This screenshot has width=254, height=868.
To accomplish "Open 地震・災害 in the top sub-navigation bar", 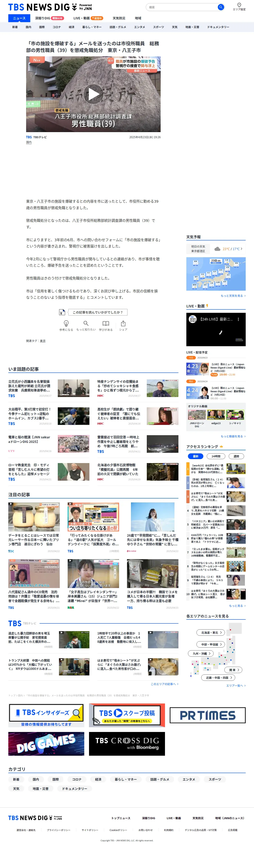I will pos(192,27).
